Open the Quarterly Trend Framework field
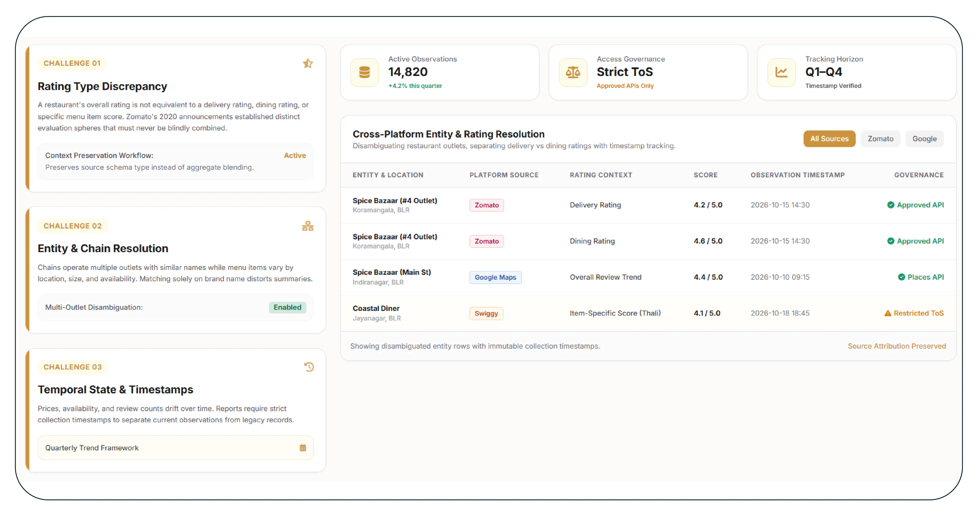Viewport: 980px width, 516px height. [175, 448]
